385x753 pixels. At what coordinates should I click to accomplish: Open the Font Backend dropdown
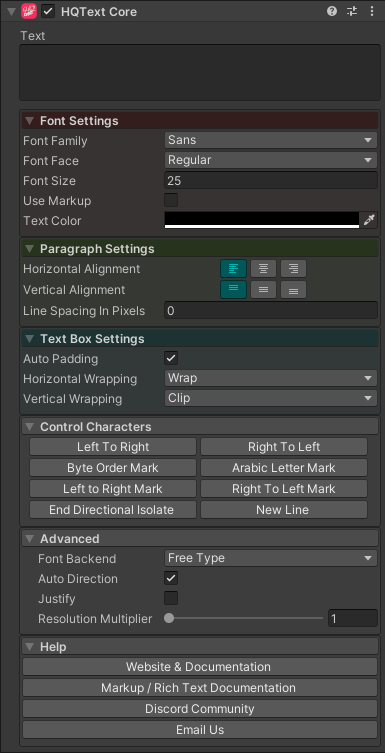tap(271, 558)
